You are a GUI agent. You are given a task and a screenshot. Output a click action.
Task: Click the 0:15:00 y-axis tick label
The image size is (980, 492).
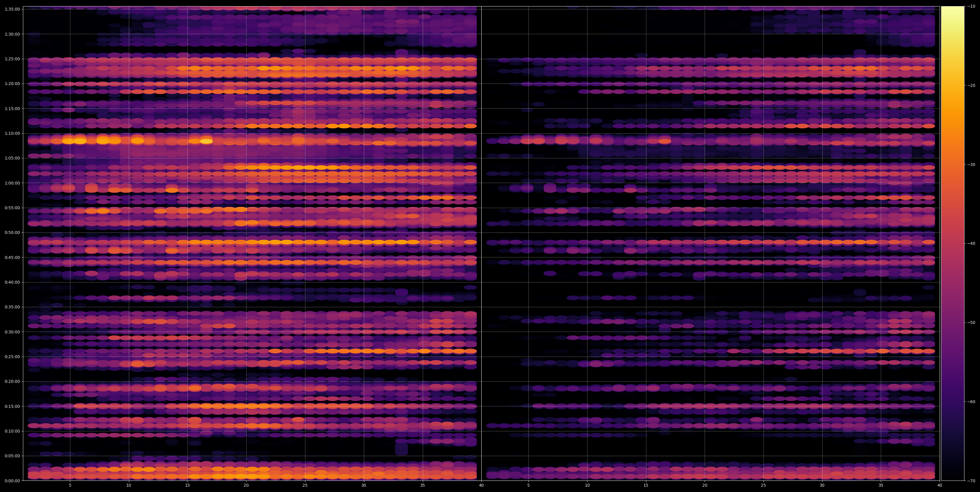point(12,406)
